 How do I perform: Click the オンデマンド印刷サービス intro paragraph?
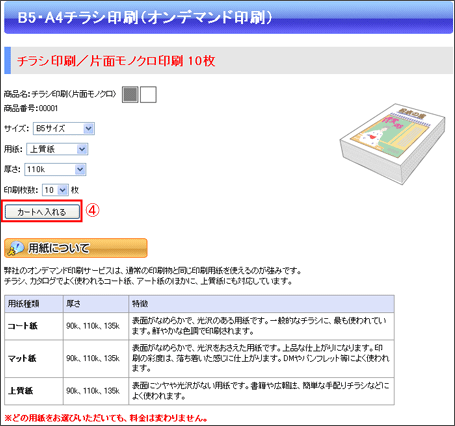tap(153, 276)
